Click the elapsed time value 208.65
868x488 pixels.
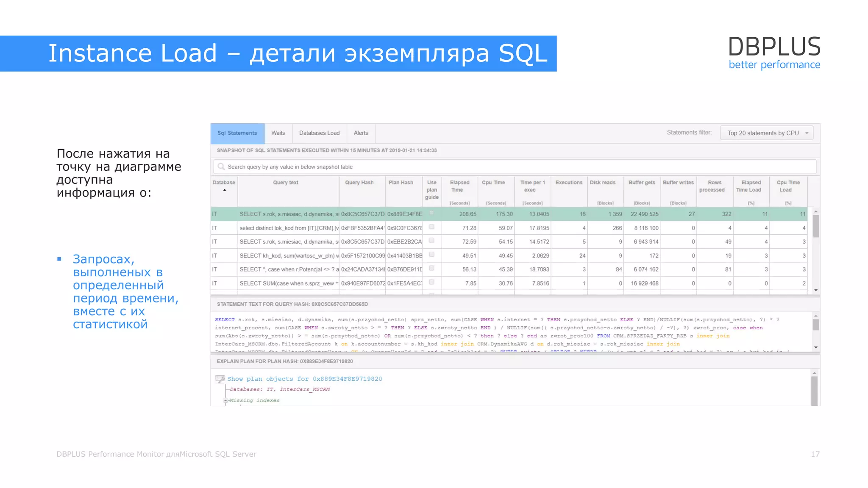pos(467,214)
